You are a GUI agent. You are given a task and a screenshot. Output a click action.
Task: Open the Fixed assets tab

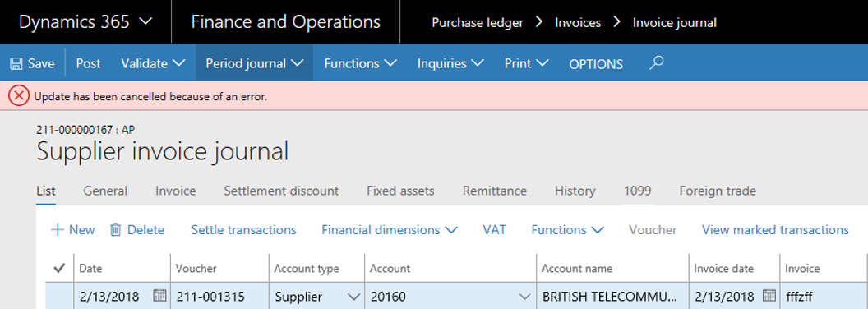[400, 191]
